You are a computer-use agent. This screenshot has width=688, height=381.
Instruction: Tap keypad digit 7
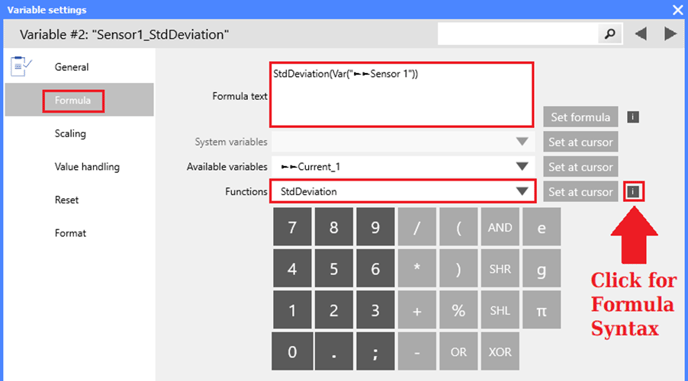292,227
